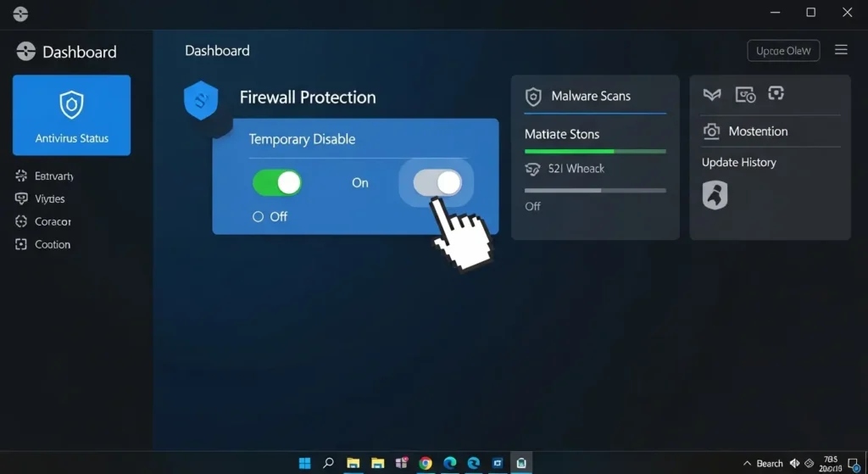Click the scan frame icon in right panel
Image resolution: width=868 pixels, height=474 pixels.
pos(776,94)
